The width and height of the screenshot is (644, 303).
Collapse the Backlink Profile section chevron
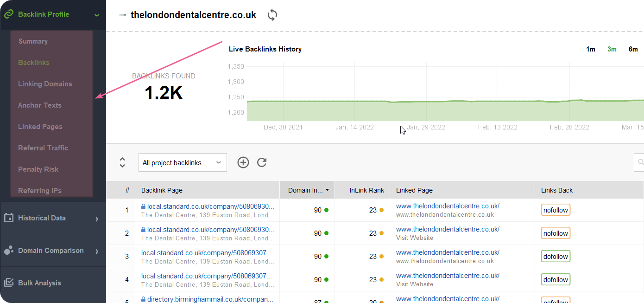click(x=97, y=15)
